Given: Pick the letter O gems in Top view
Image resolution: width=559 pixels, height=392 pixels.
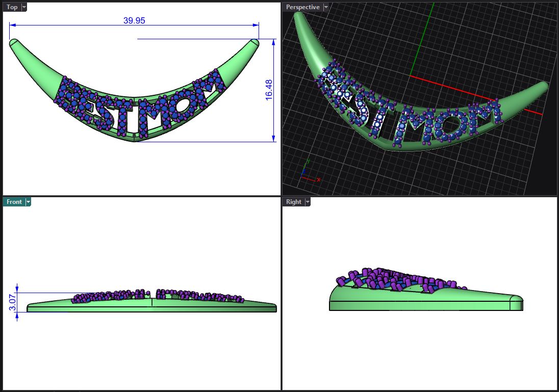Looking at the screenshot, I should point(182,98).
